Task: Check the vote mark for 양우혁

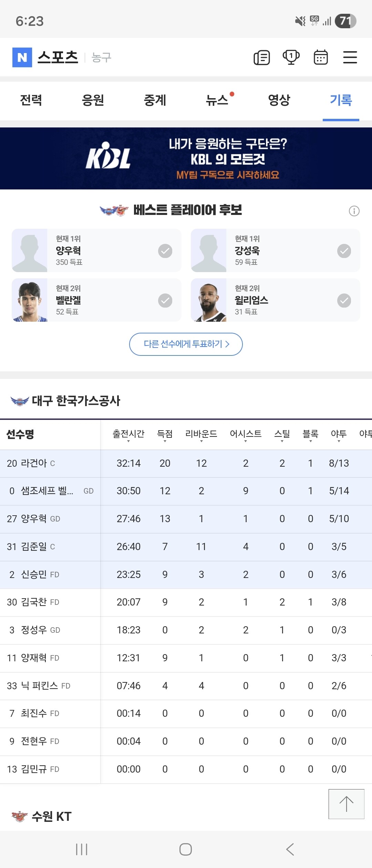Action: point(165,251)
